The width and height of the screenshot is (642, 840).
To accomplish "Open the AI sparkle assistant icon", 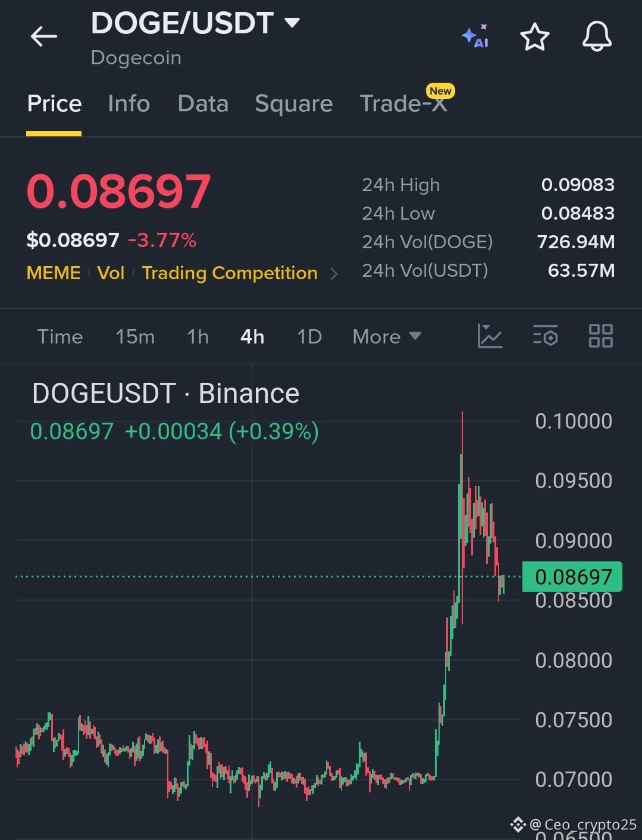I will (x=475, y=36).
